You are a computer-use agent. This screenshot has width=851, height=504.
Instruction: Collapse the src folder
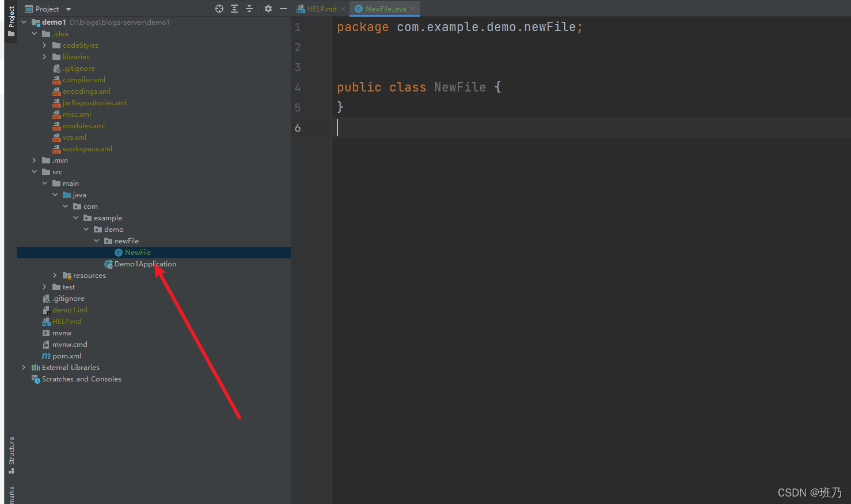[35, 171]
